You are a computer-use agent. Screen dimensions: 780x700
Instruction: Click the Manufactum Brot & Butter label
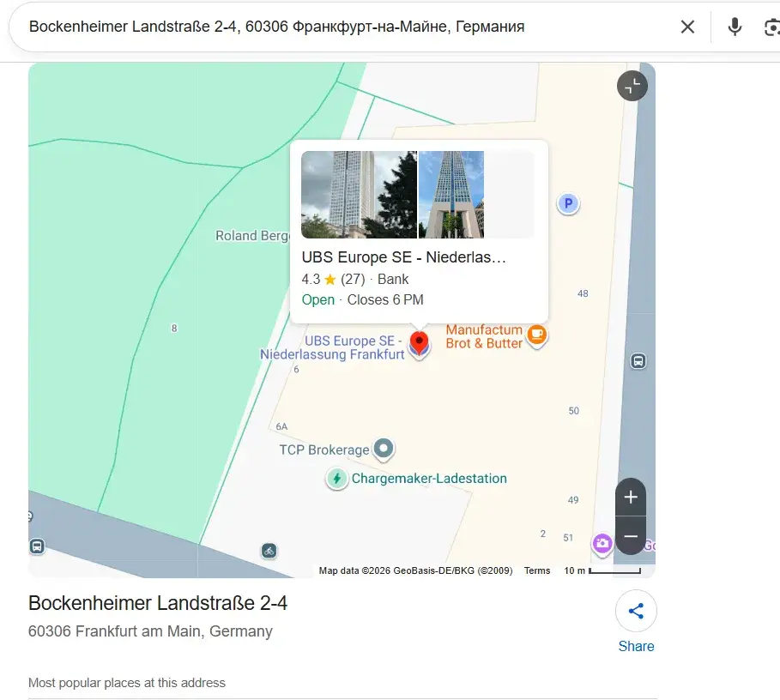click(x=484, y=336)
